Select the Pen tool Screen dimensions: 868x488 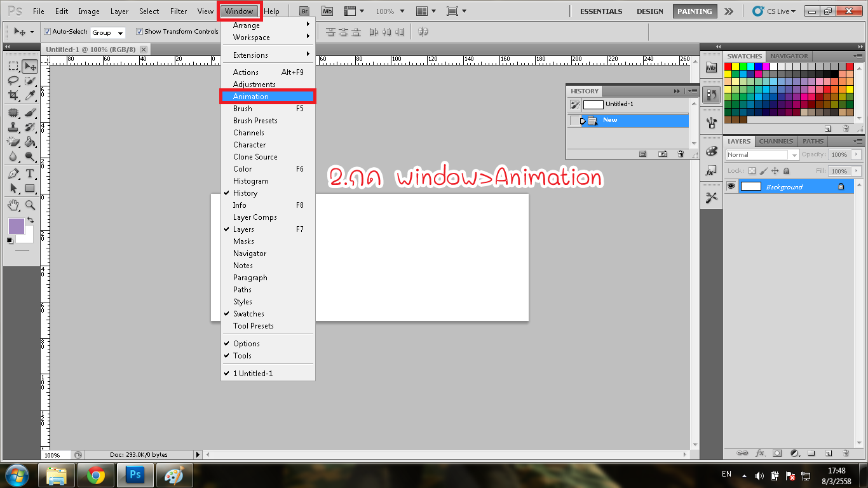pyautogui.click(x=13, y=174)
